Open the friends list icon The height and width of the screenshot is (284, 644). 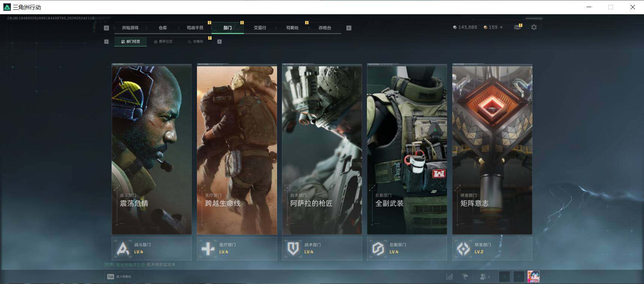click(484, 277)
